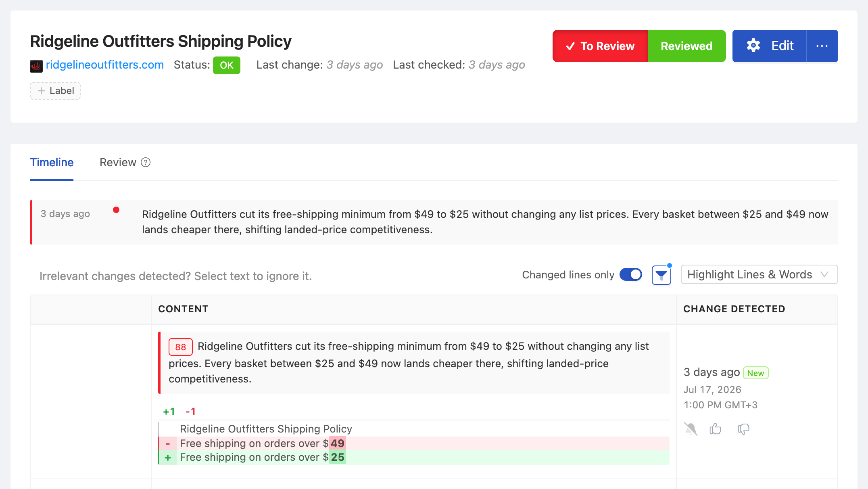868x489 pixels.
Task: Click the CONTENT column header
Action: (x=184, y=309)
